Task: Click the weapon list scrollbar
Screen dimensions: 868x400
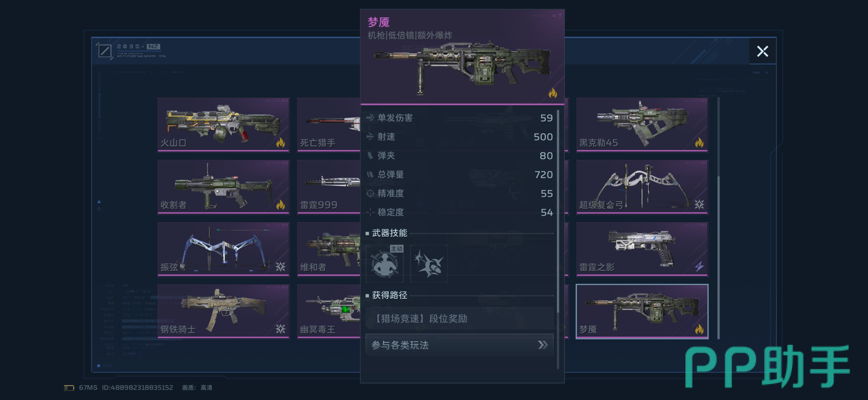Action: tap(718, 218)
